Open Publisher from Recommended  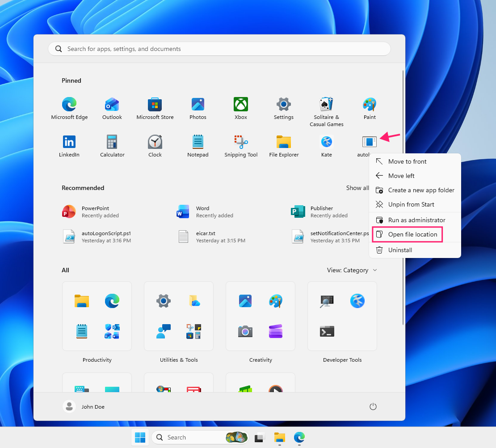pos(319,212)
